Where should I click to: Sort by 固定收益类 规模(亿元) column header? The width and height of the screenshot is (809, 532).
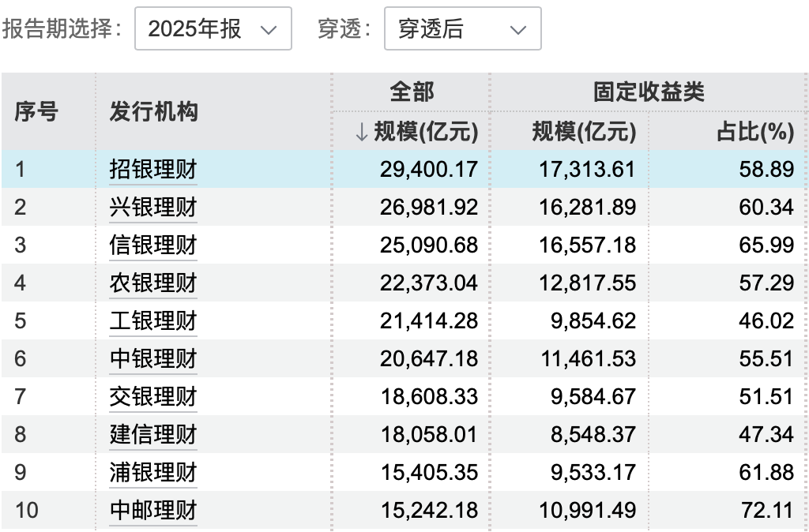(584, 132)
